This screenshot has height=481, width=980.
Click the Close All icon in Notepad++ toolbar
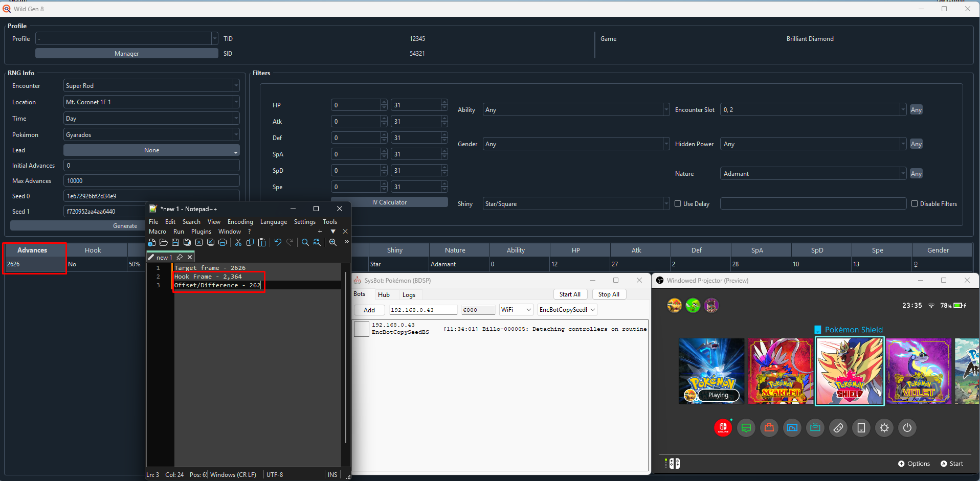[211, 242]
